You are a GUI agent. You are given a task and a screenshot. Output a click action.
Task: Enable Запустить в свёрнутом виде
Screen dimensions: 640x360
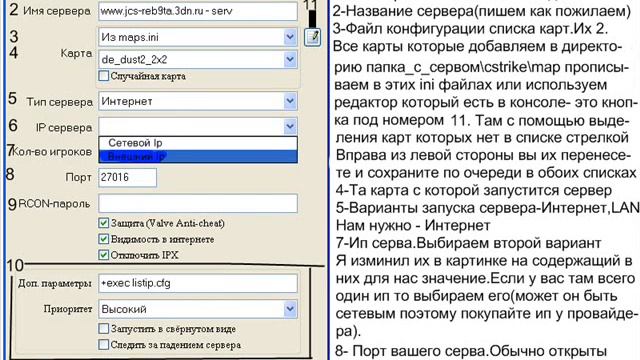pyautogui.click(x=104, y=329)
